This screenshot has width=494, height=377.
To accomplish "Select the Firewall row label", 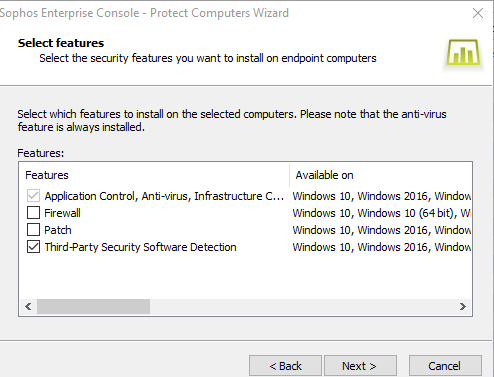I will coord(62,213).
